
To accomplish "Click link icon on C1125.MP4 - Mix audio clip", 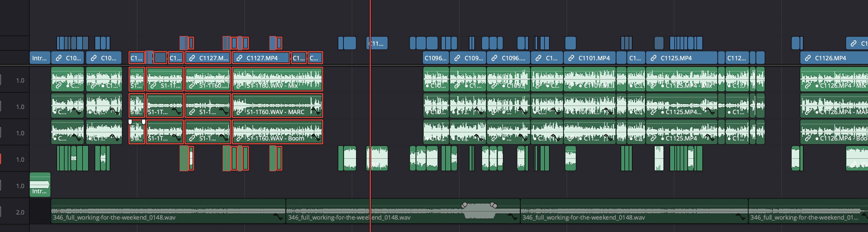I will point(653,86).
